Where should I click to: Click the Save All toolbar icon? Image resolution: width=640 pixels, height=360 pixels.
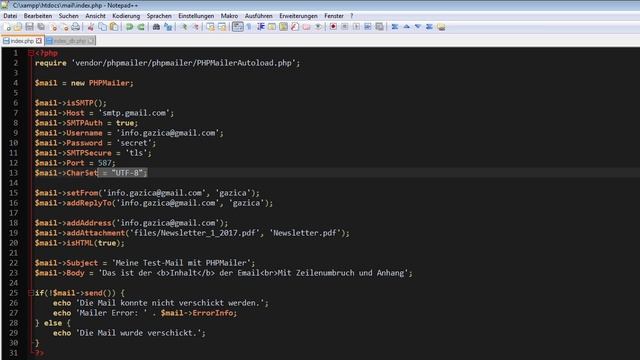pyautogui.click(x=41, y=27)
